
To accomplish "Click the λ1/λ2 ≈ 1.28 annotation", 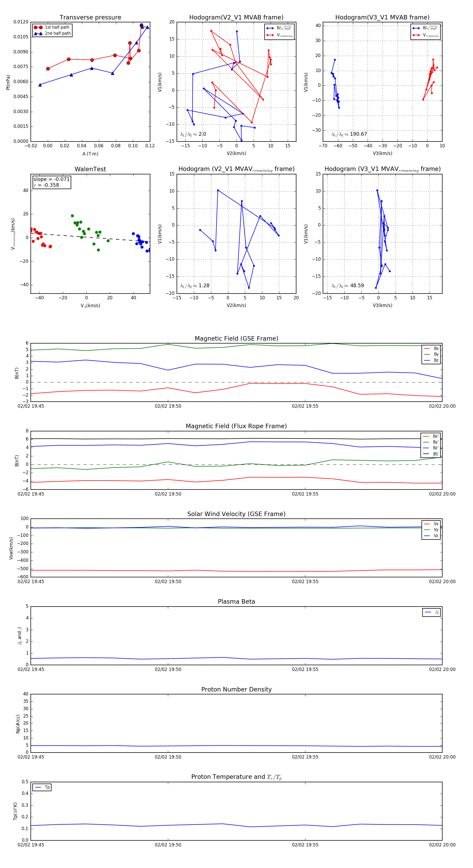I will [x=194, y=286].
